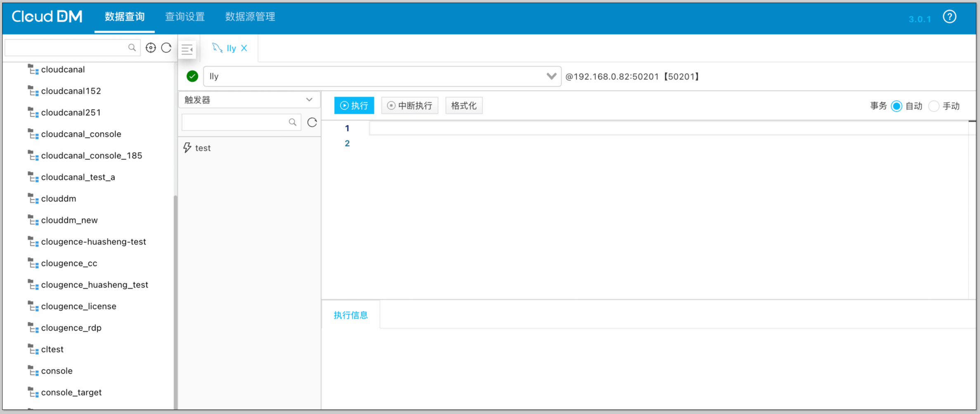Click the sidebar vertical scrollbar
The image size is (980, 414).
click(x=175, y=289)
